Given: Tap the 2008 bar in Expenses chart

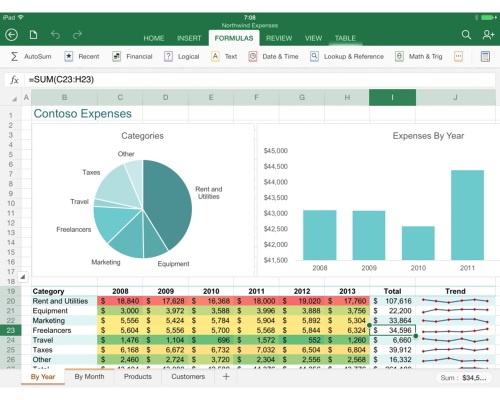Looking at the screenshot, I should (320, 235).
